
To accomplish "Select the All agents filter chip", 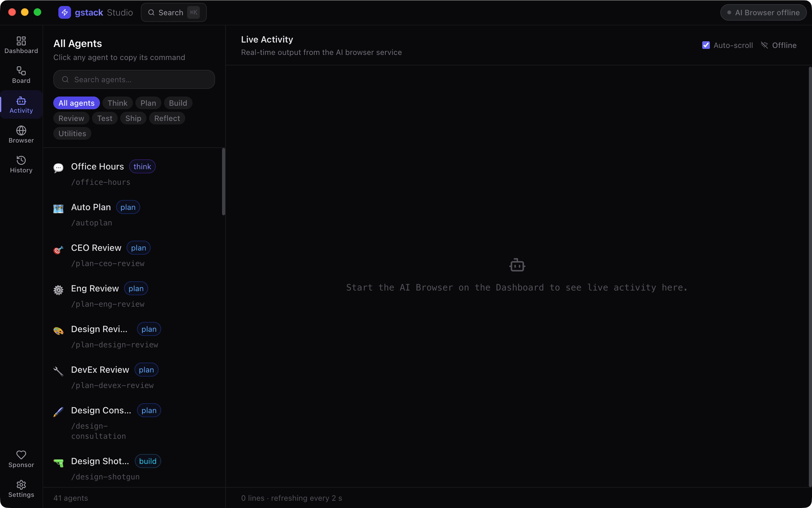I will point(76,103).
